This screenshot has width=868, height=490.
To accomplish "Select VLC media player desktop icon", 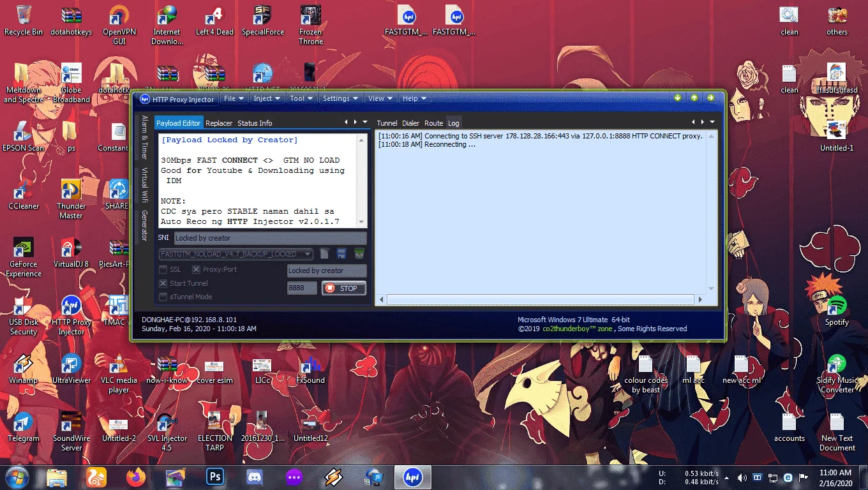I will (x=119, y=374).
